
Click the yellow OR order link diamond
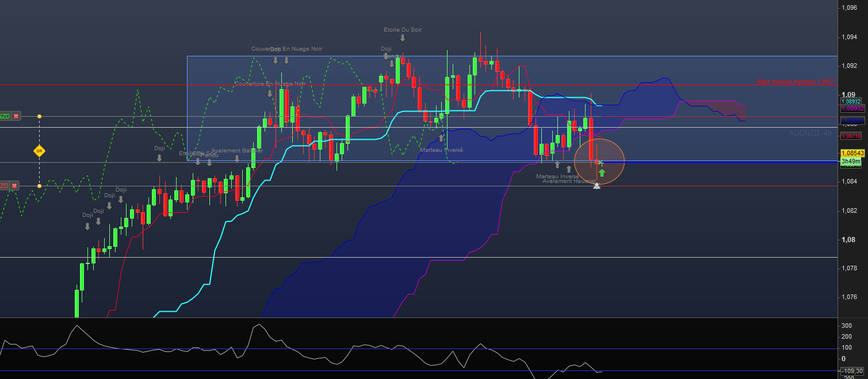(39, 152)
